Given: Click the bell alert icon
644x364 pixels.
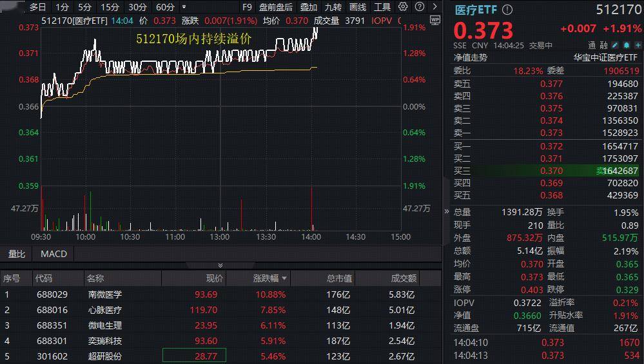Looking at the screenshot, I should pos(627,45).
